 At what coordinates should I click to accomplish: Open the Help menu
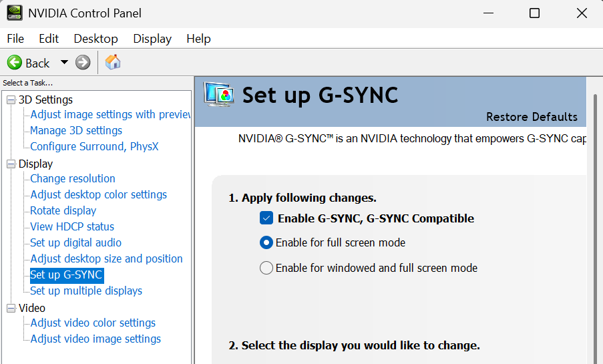coord(198,39)
